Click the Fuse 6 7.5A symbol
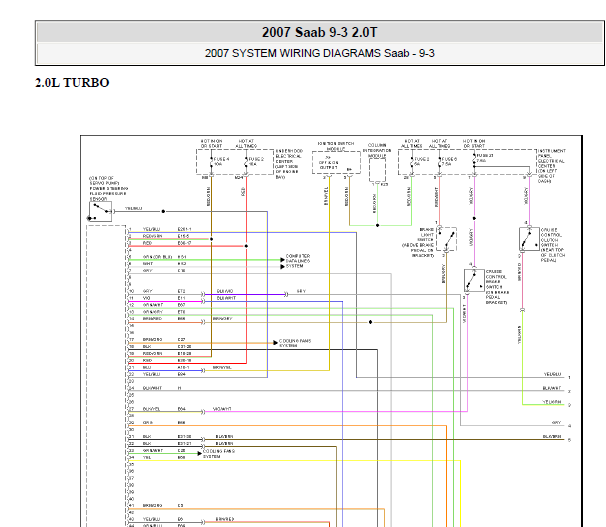 pos(439,162)
